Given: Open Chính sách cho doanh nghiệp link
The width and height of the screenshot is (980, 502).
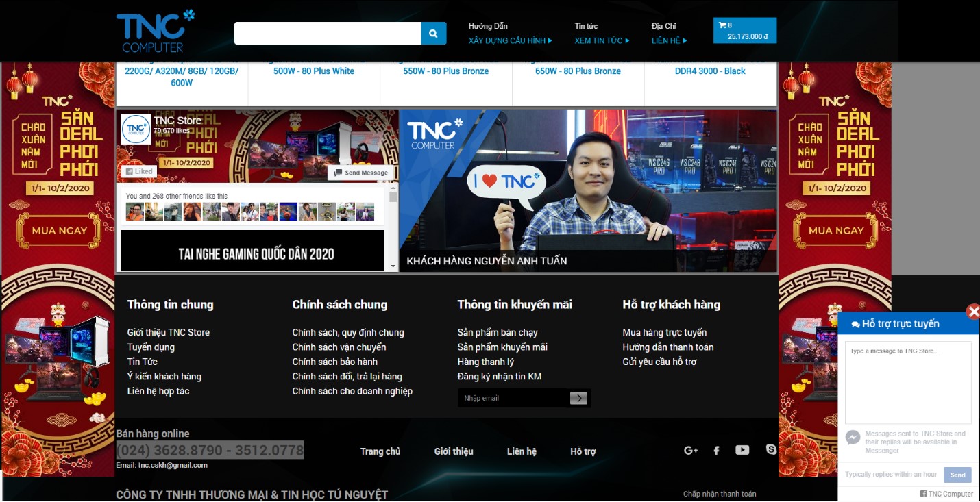Looking at the screenshot, I should click(352, 391).
